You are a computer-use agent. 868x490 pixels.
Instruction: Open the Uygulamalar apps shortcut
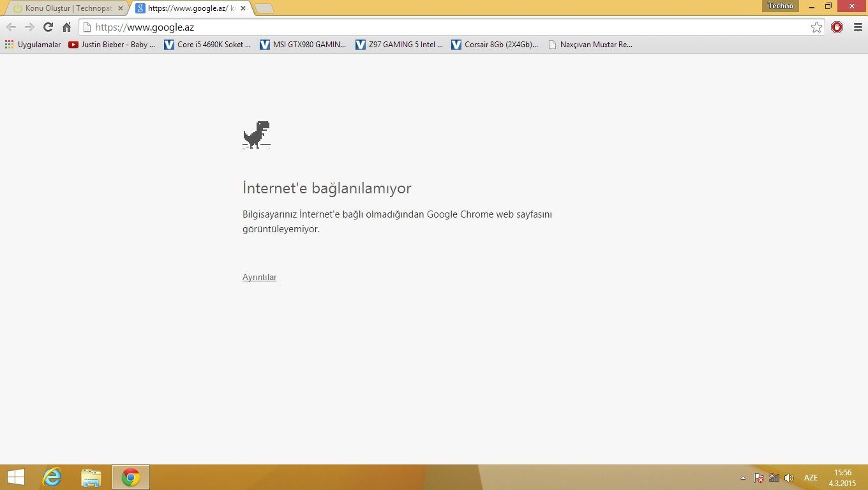coord(33,45)
